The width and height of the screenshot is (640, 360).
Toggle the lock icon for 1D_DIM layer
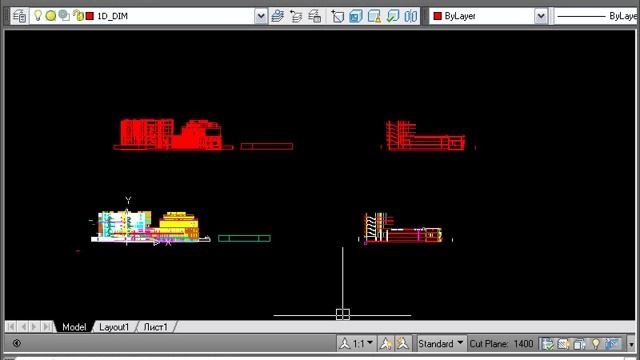[x=78, y=16]
